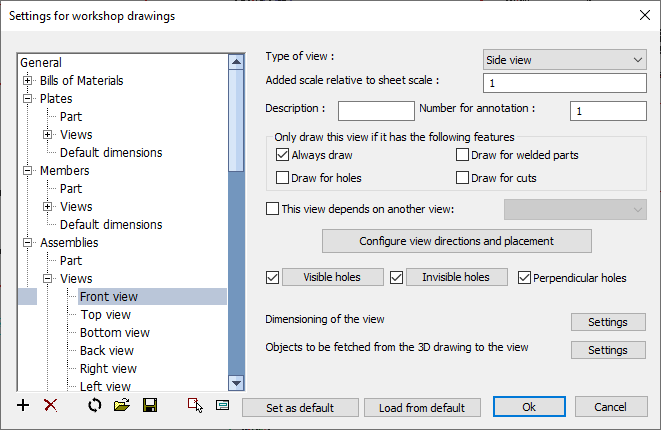
Task: Open the Type of view dropdown
Action: click(x=565, y=59)
